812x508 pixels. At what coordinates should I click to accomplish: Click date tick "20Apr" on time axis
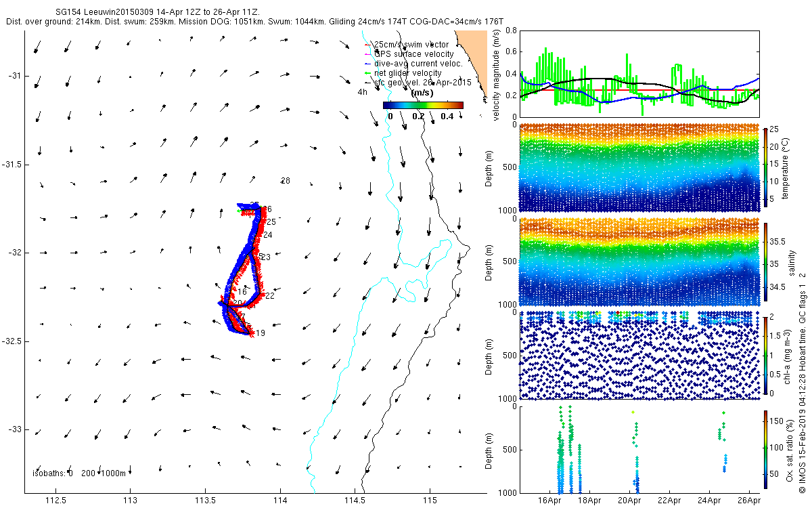(x=629, y=501)
